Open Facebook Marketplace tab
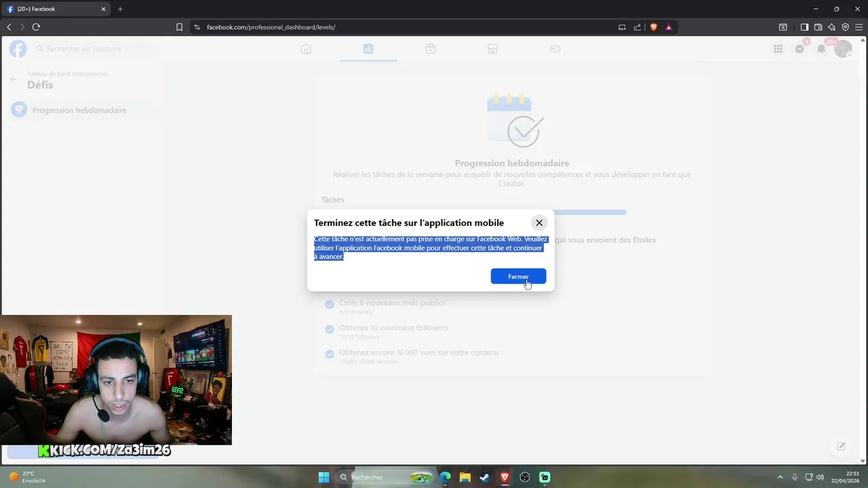 tap(493, 49)
